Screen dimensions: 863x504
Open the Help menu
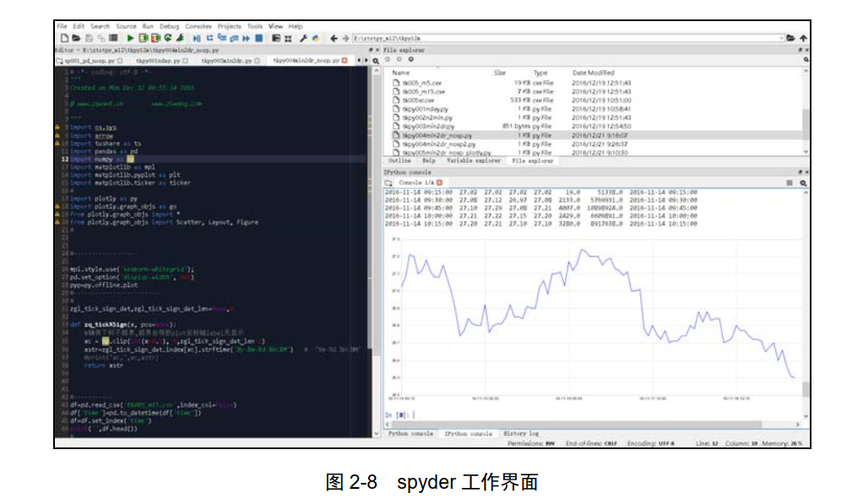point(296,26)
